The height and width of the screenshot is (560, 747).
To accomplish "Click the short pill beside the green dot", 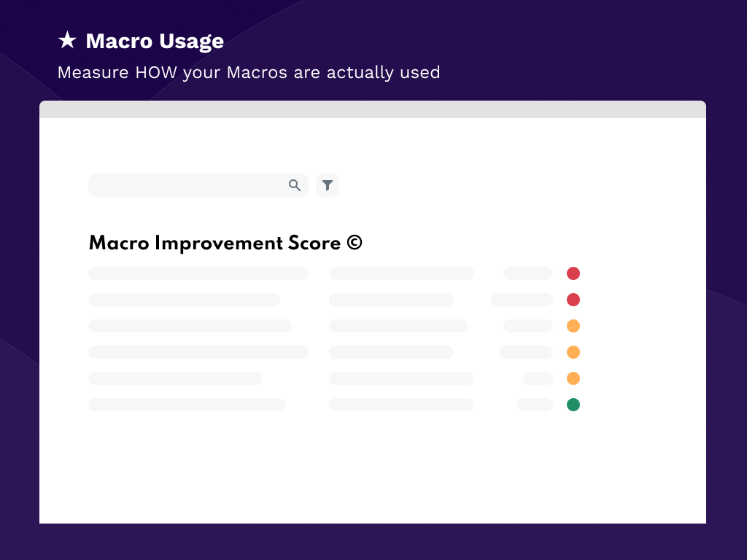I will coord(535,405).
